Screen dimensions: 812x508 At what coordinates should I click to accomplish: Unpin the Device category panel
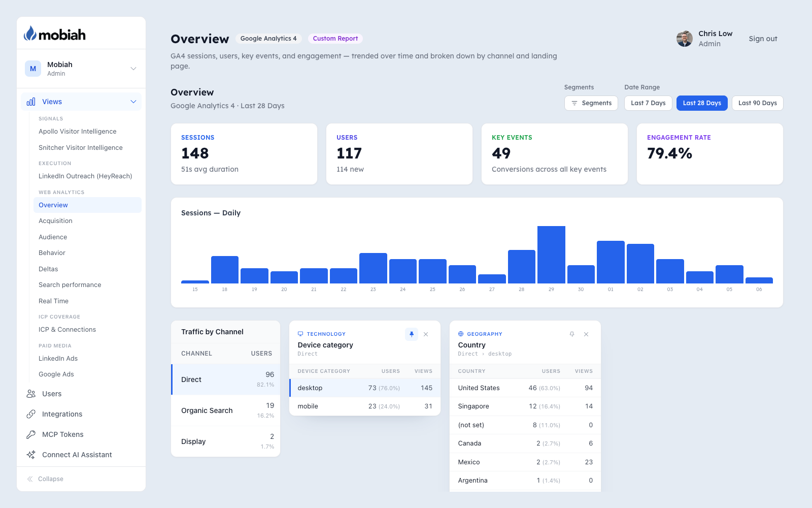412,334
